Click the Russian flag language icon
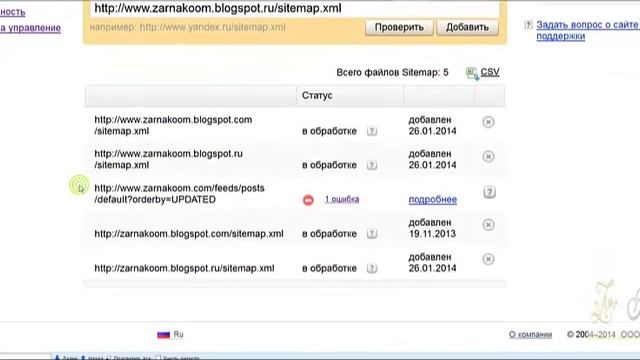640x360 pixels. click(163, 335)
